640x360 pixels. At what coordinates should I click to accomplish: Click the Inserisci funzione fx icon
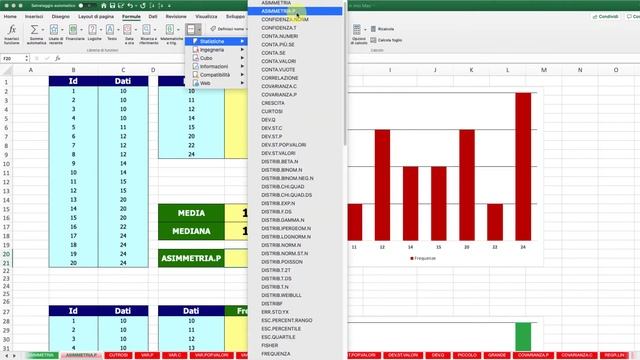click(12, 29)
